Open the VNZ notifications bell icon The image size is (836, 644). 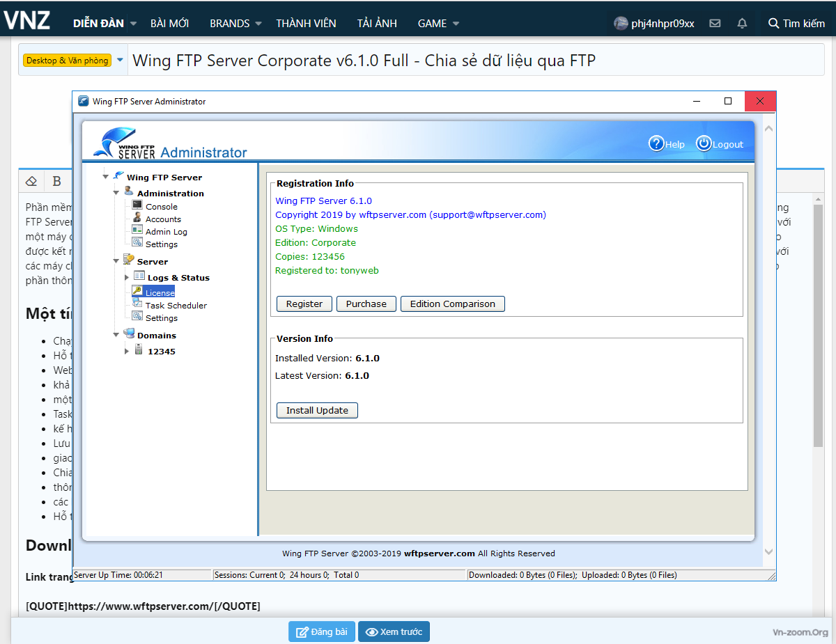tap(742, 23)
